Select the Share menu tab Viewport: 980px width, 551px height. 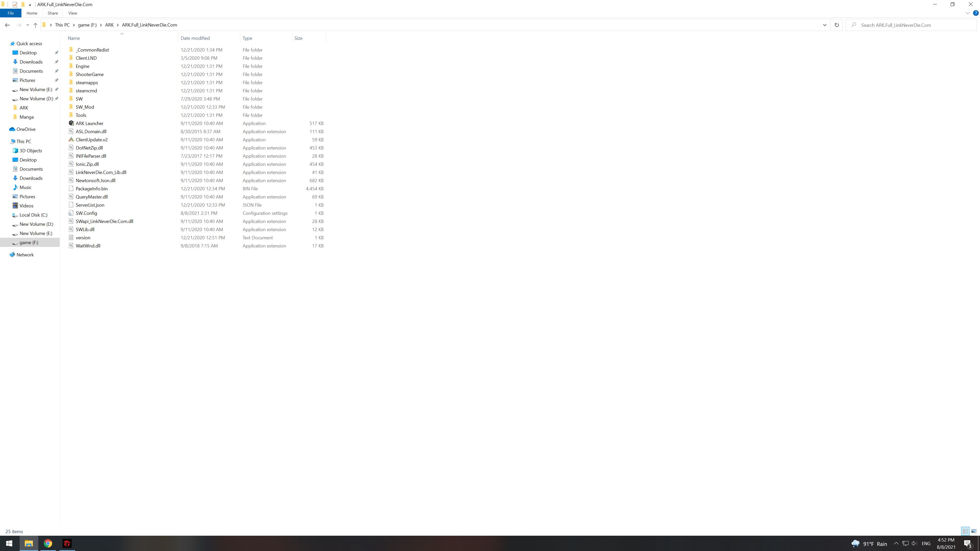coord(53,13)
